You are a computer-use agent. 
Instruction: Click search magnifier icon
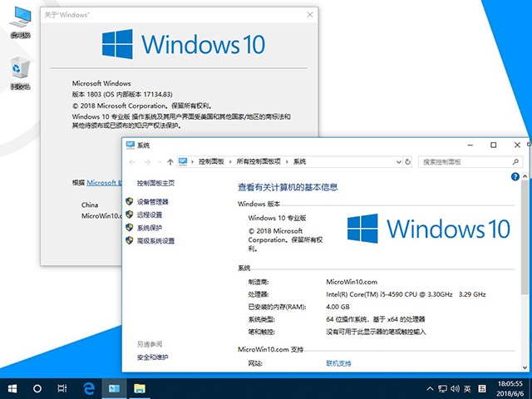coord(515,162)
